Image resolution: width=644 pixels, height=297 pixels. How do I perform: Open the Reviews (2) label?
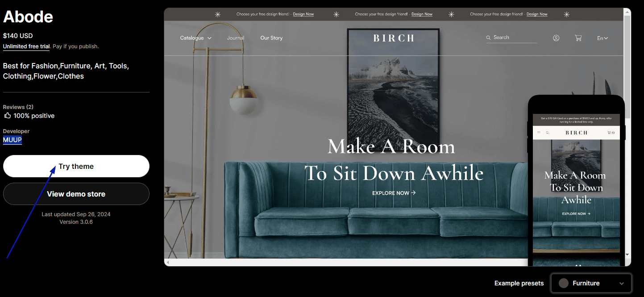(18, 107)
